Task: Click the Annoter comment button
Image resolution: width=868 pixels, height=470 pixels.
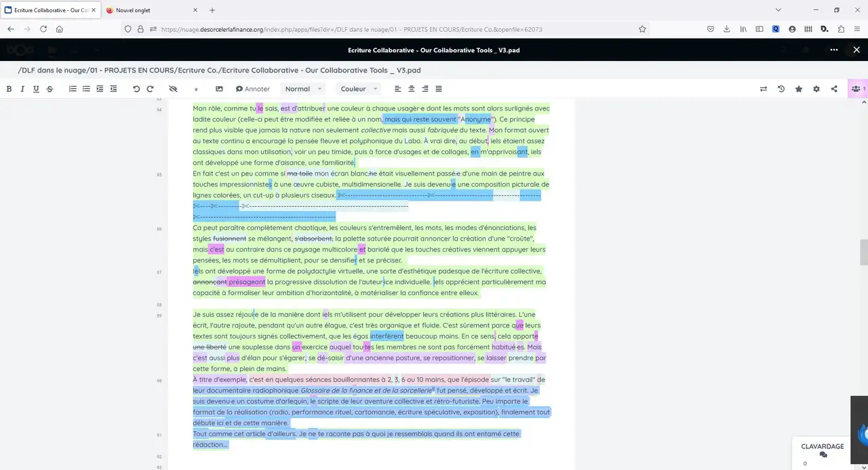Action: 253,89
